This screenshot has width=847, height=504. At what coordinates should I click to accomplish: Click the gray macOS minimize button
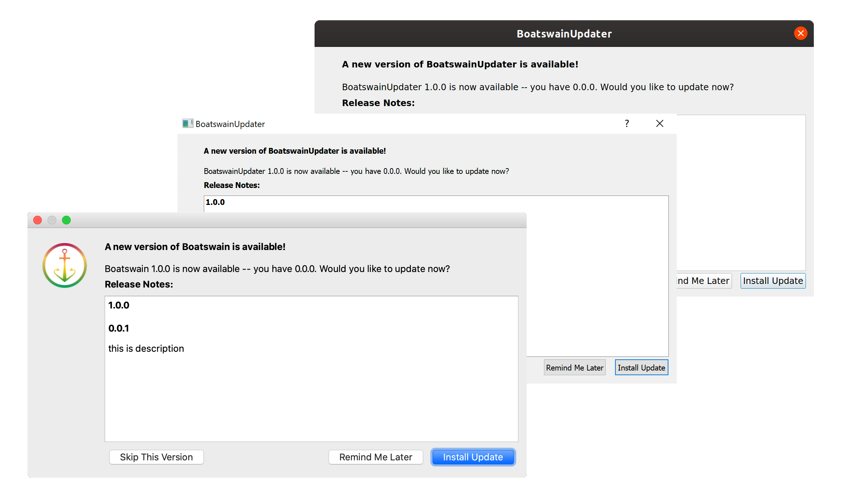[x=52, y=220]
